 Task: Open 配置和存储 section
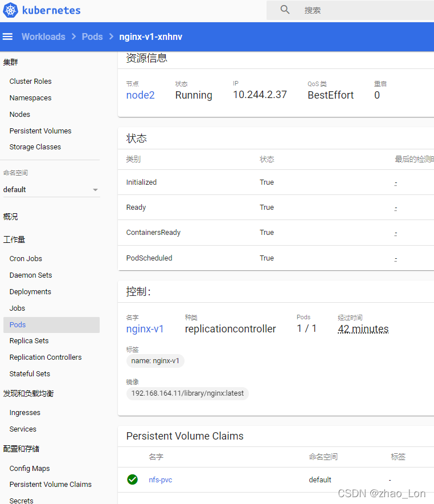click(x=21, y=449)
